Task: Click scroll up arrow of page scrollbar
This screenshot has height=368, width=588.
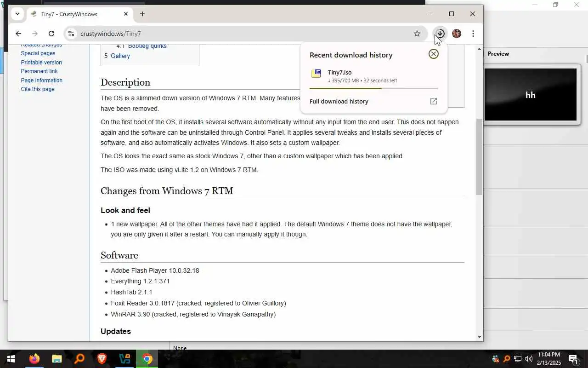Action: pos(479,48)
